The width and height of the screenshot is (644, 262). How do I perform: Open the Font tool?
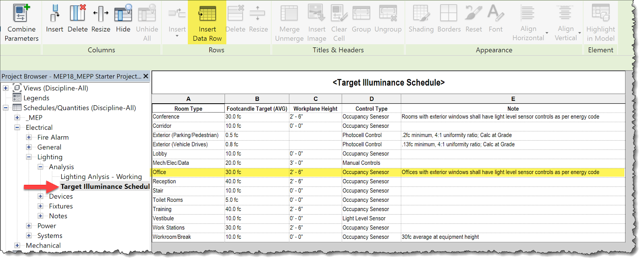pyautogui.click(x=495, y=18)
